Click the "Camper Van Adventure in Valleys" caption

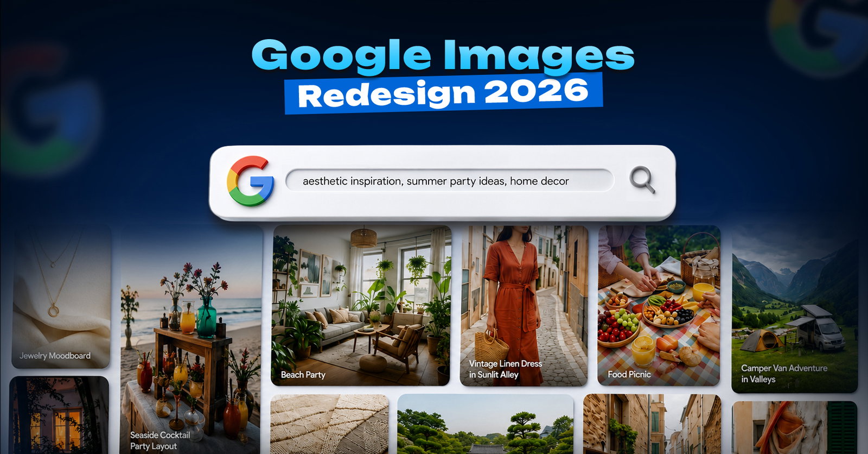pos(784,374)
